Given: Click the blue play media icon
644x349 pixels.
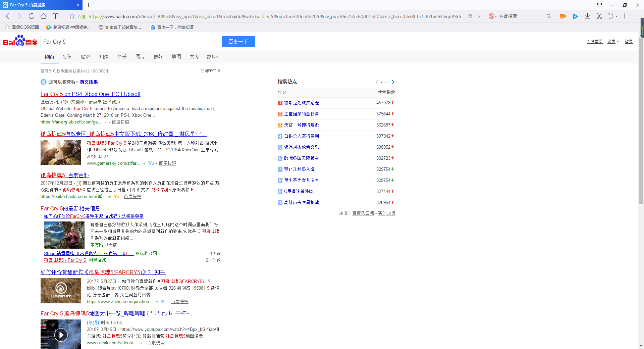Looking at the screenshot, I should [x=575, y=16].
